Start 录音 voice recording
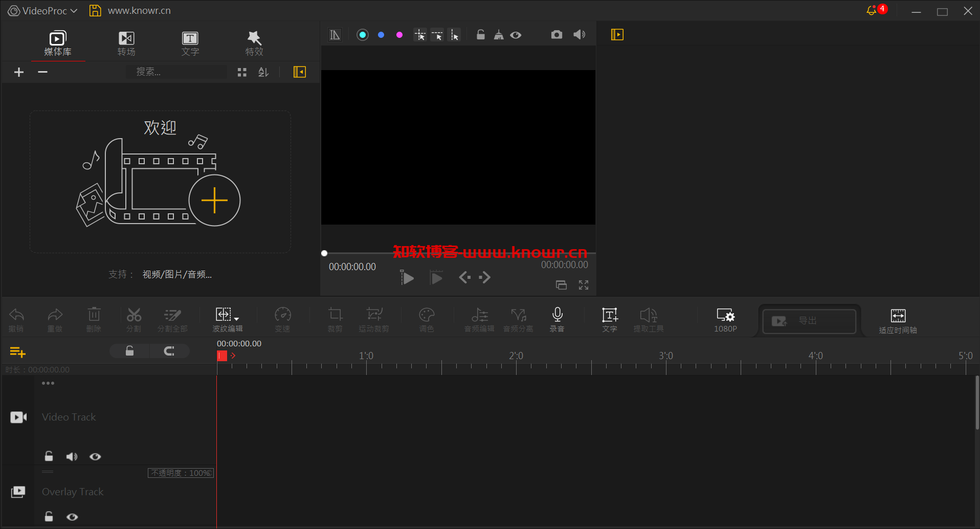 558,320
